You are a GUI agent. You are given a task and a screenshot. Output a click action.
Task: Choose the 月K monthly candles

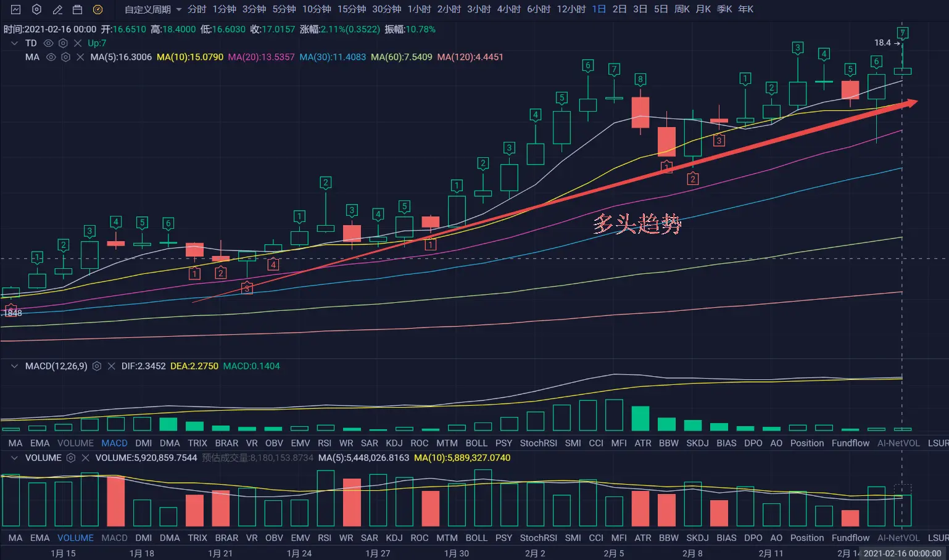[703, 9]
